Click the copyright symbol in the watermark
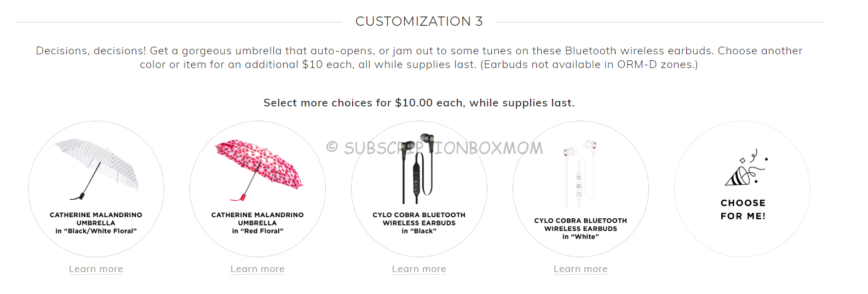The width and height of the screenshot is (868, 294). [332, 147]
